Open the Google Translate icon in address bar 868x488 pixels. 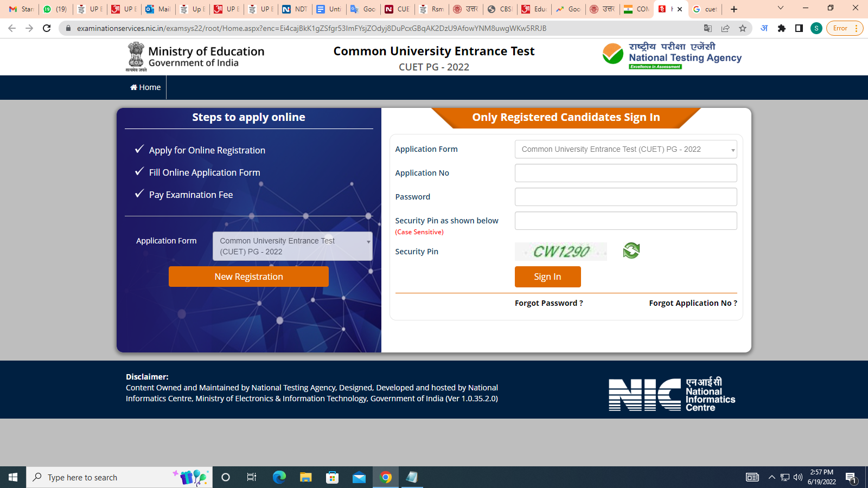point(708,28)
